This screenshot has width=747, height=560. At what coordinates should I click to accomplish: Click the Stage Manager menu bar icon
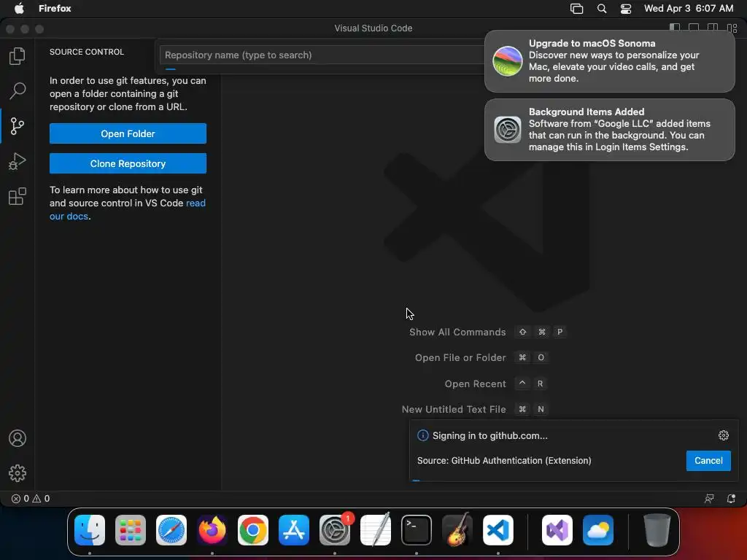click(x=576, y=9)
